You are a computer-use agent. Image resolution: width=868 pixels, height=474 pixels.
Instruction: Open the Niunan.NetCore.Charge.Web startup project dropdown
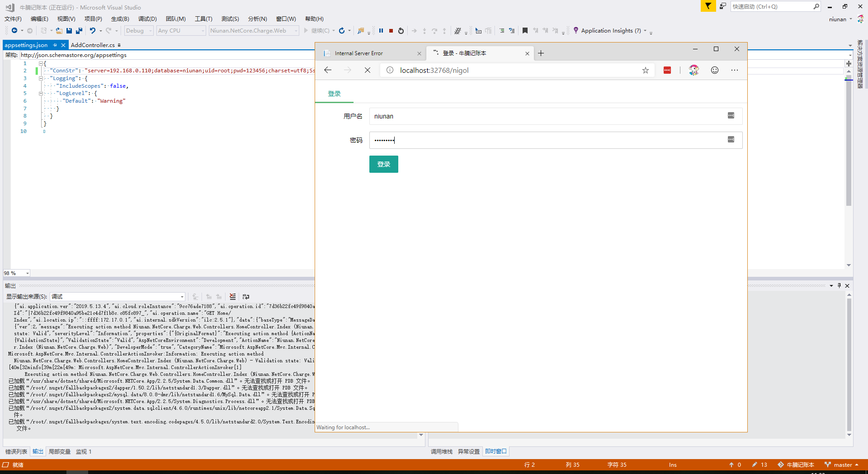pyautogui.click(x=254, y=31)
